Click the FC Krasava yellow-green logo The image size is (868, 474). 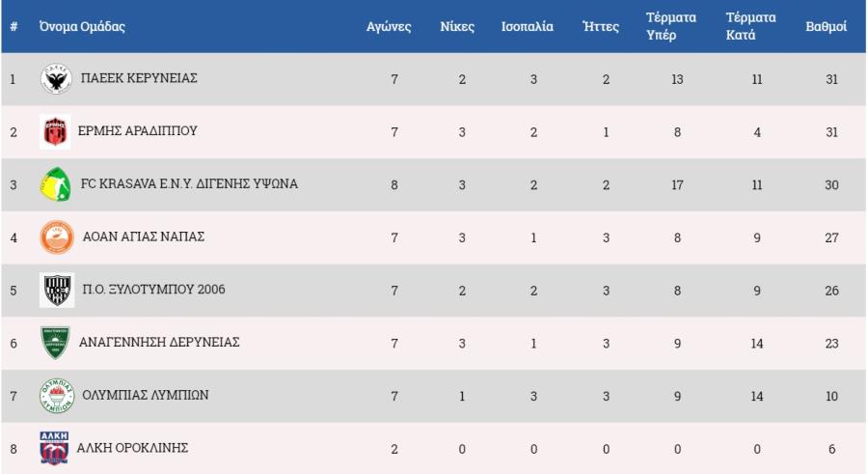pyautogui.click(x=56, y=184)
